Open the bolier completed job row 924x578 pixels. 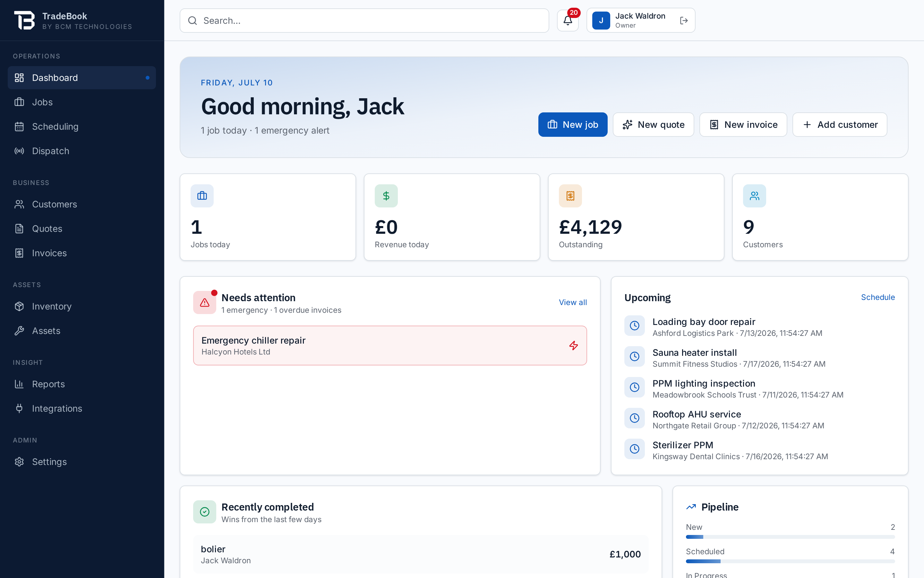(421, 554)
